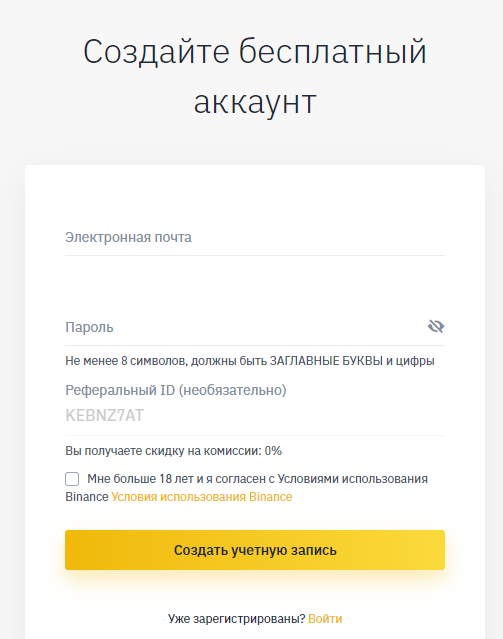Screen dimensions: 503x639
Task: Select the Реферальный ID (необязательно) label
Action: click(x=176, y=390)
